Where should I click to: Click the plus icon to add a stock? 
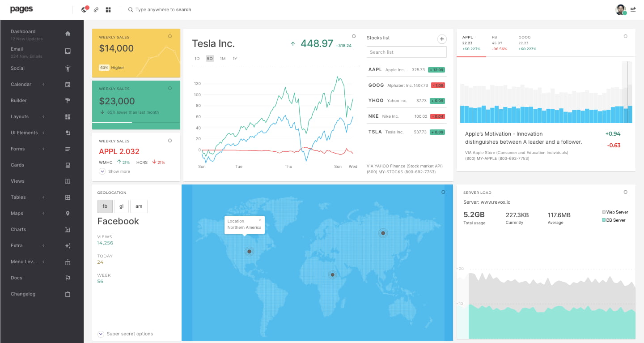[442, 39]
